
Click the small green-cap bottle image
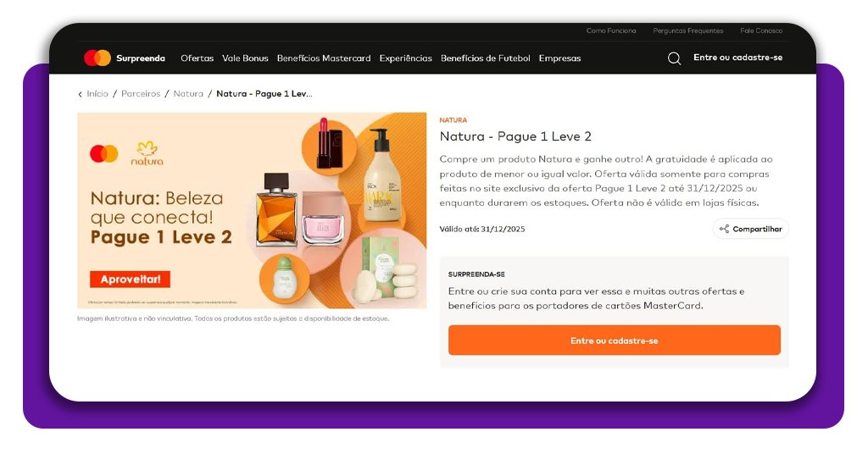[285, 278]
